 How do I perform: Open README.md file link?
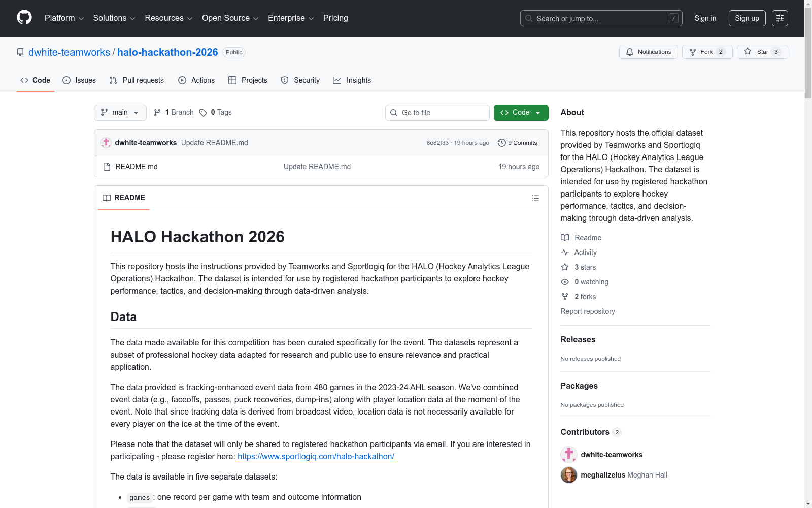coord(137,167)
